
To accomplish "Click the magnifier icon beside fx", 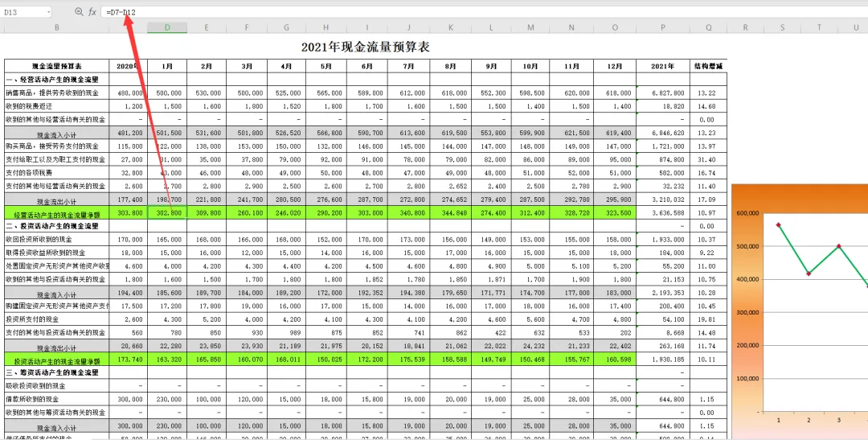I will [x=79, y=11].
